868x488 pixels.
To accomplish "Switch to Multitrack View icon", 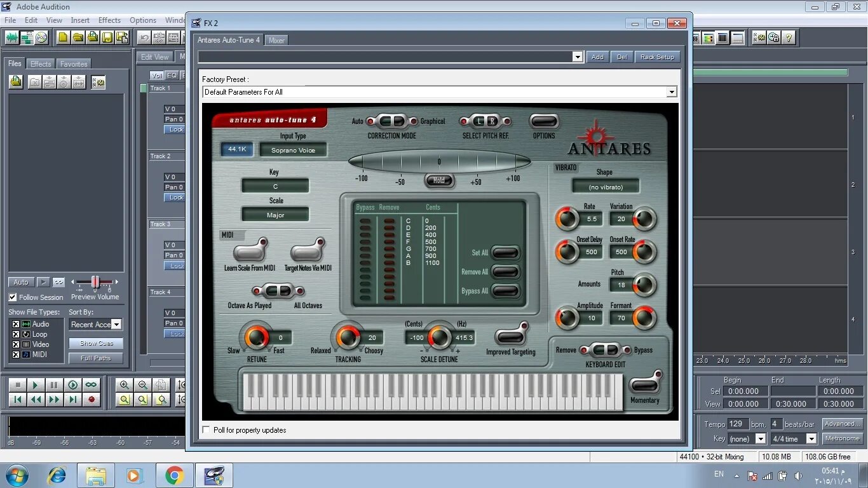I will pos(27,37).
